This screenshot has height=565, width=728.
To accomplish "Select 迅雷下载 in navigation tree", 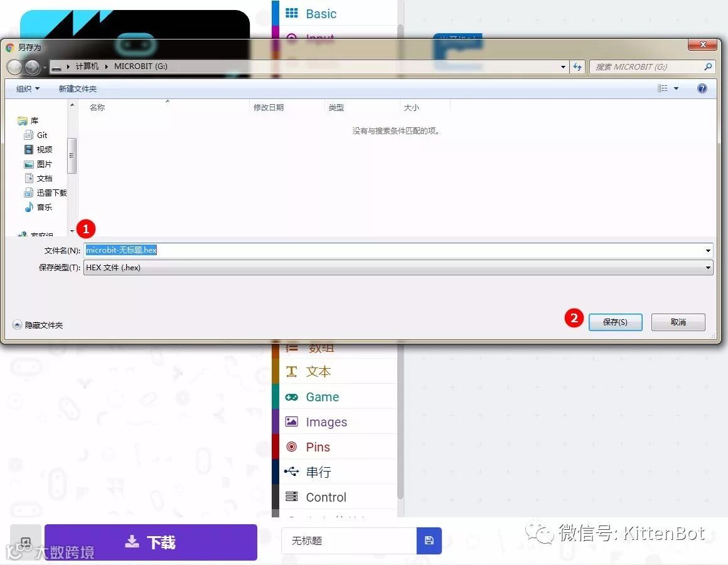I will (45, 193).
